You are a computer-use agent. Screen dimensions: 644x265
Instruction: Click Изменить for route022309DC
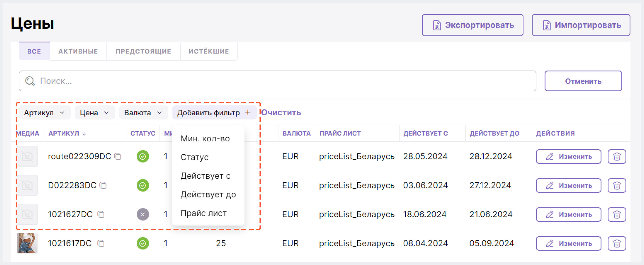(x=568, y=157)
